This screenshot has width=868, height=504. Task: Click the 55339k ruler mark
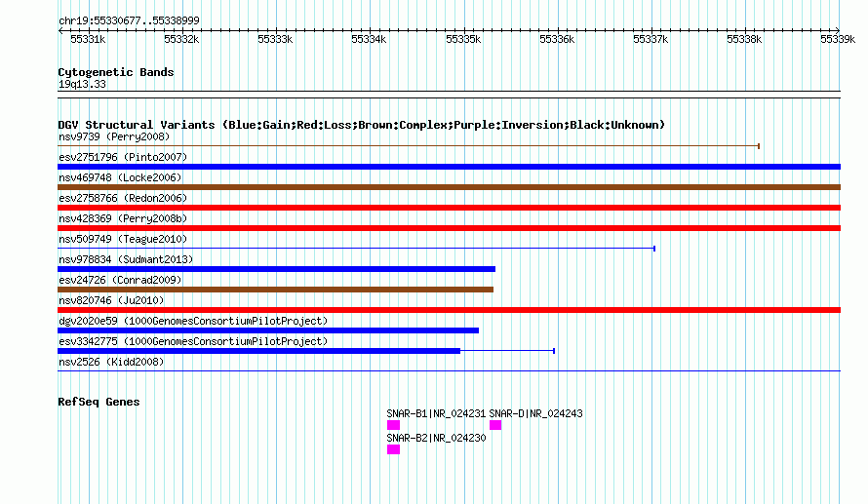[838, 39]
